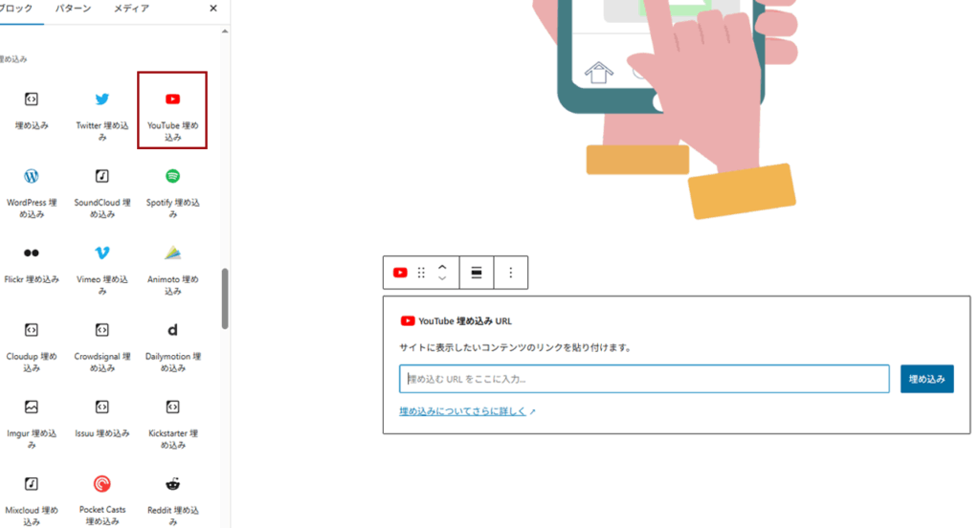
Task: Select the Crowdsignal 埋め込み block
Action: tap(101, 346)
